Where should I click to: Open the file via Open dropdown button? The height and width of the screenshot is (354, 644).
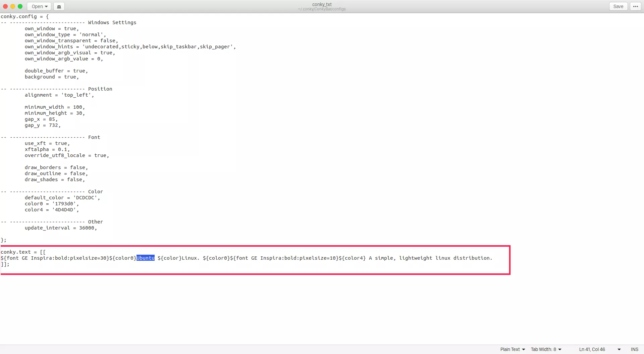39,6
